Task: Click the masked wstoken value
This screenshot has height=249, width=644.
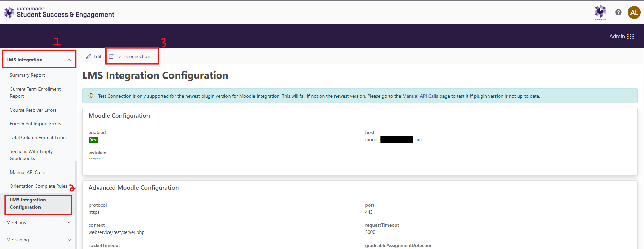Action: click(95, 159)
